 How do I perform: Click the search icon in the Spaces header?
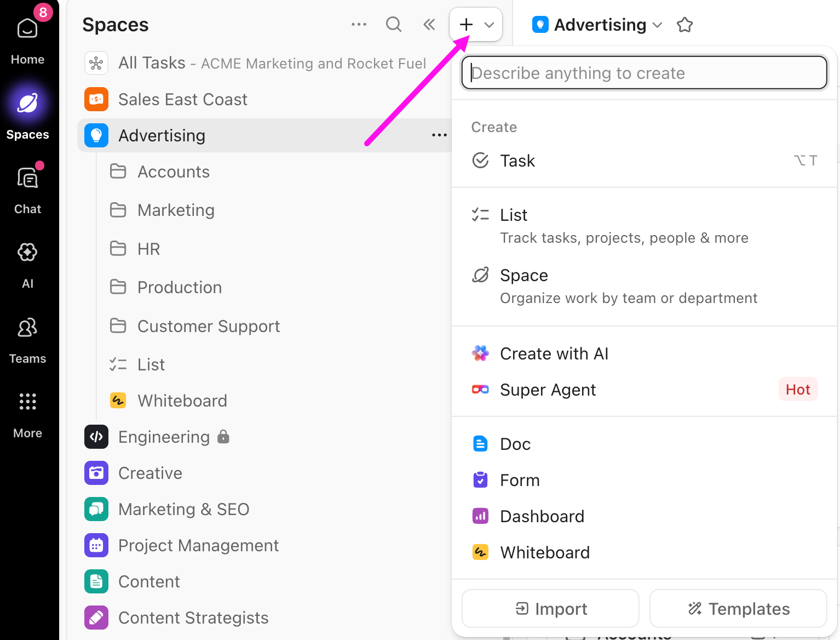click(x=393, y=24)
